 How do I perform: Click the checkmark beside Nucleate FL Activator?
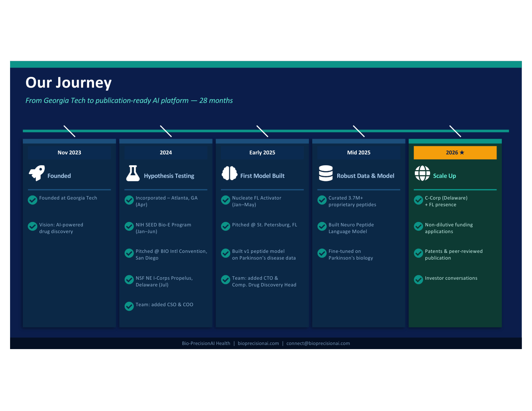pos(225,200)
